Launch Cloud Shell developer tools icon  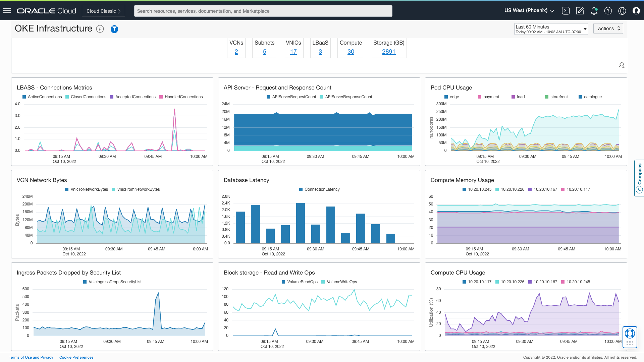(x=566, y=11)
